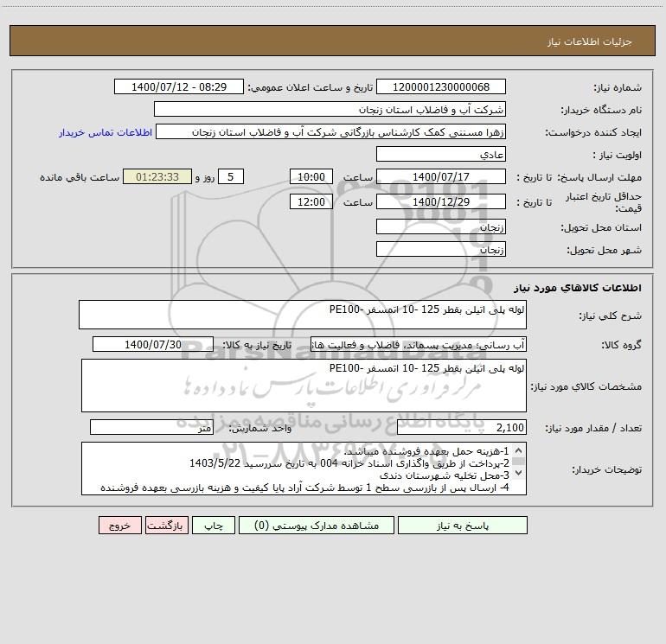Click the text 'ساعت باقی مانده'

click(x=80, y=177)
